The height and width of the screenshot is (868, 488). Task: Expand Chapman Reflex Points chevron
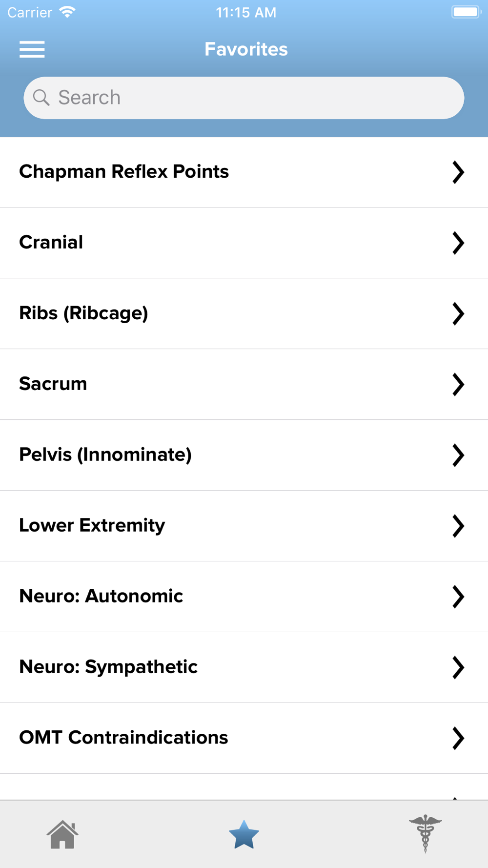tap(458, 172)
